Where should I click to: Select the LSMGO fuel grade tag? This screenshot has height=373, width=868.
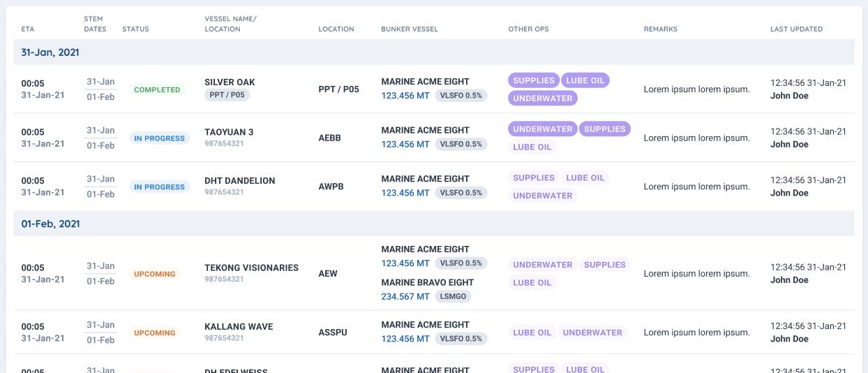(454, 297)
